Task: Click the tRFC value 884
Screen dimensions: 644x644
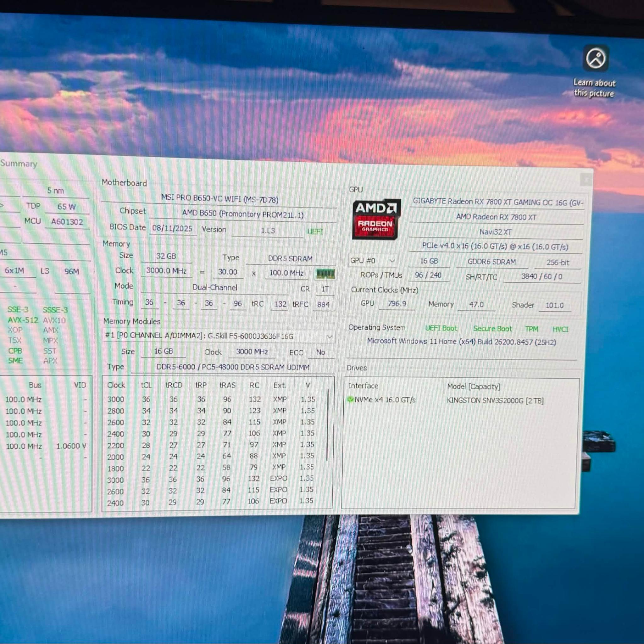Action: click(323, 304)
